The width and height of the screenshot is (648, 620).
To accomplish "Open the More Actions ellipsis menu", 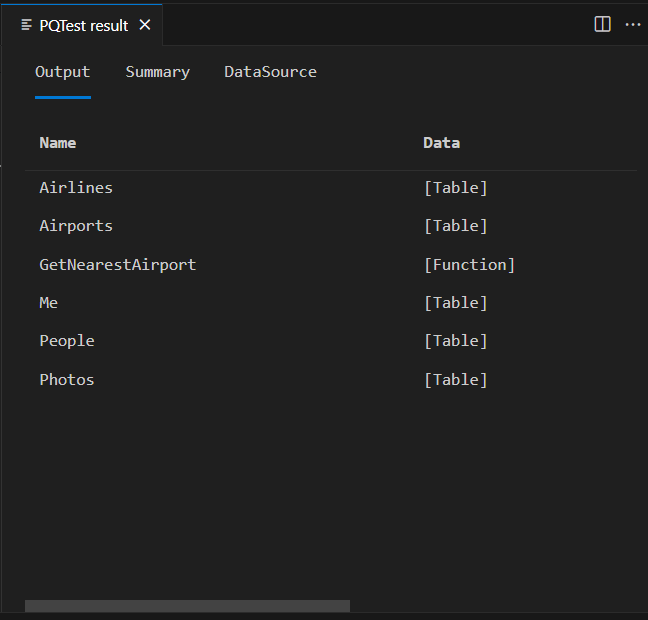I will [x=632, y=25].
